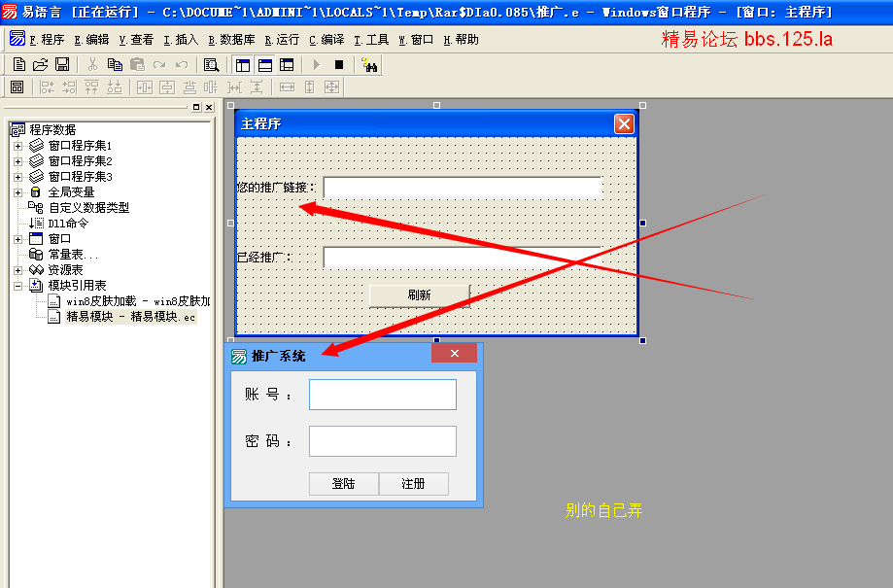
Task: Open the H.帮助 menu
Action: (461, 40)
